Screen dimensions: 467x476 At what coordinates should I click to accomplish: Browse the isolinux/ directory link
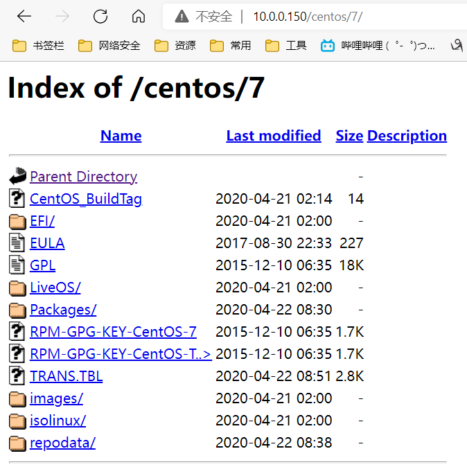(58, 421)
